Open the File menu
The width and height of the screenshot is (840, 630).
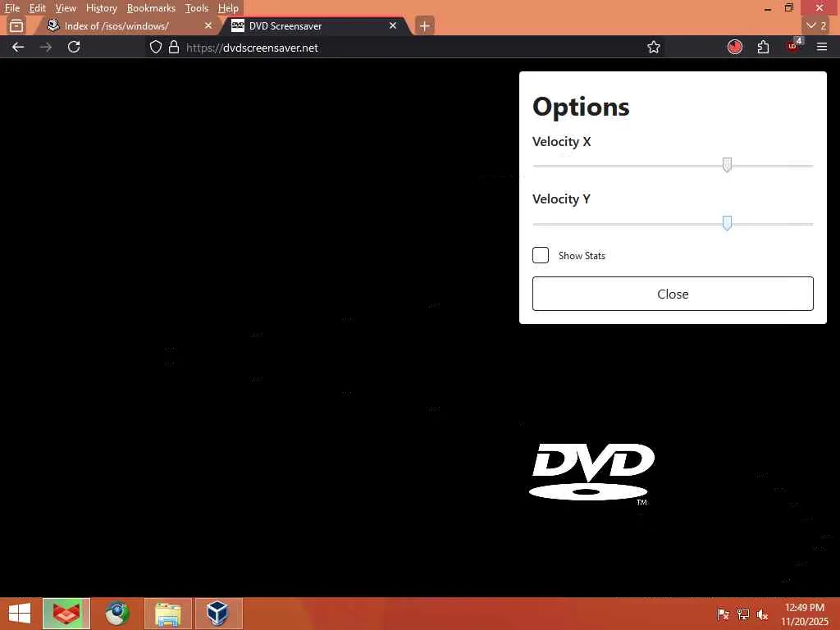click(11, 8)
